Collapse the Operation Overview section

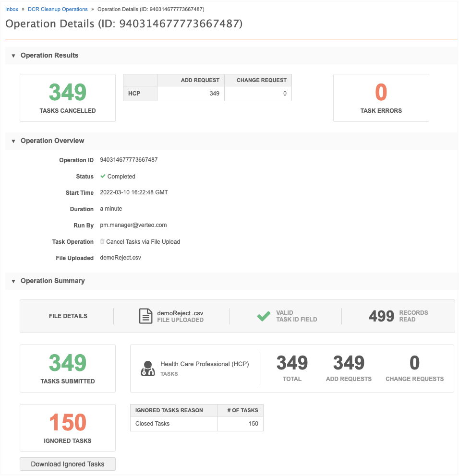click(x=13, y=141)
